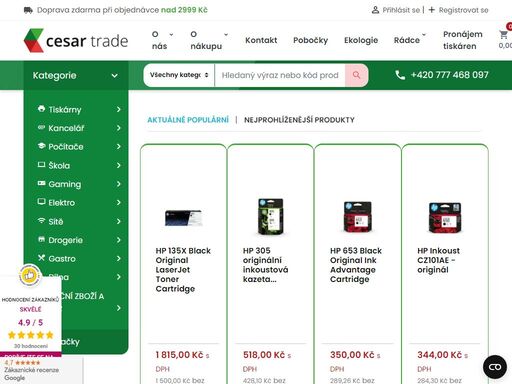The image size is (512, 384).
Task: Click the Registrovat se link
Action: (x=463, y=10)
